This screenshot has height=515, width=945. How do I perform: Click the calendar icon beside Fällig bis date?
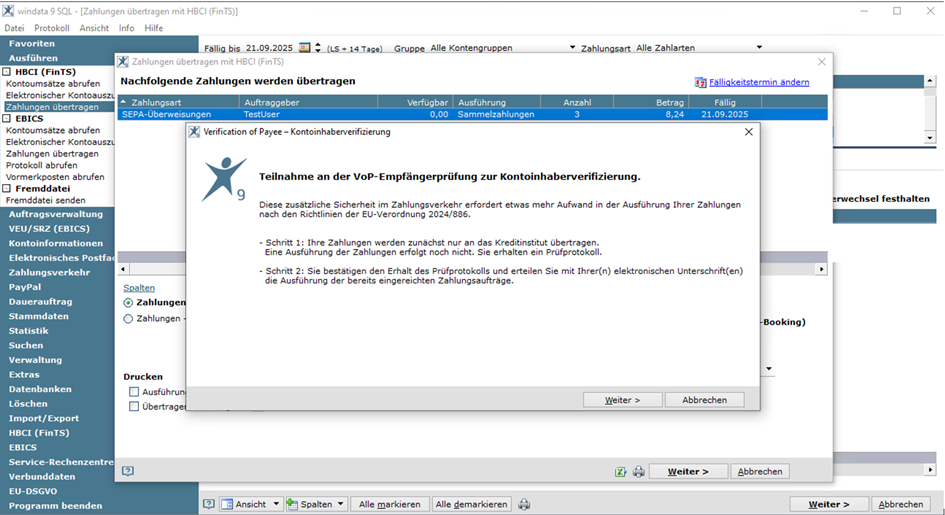click(x=305, y=48)
